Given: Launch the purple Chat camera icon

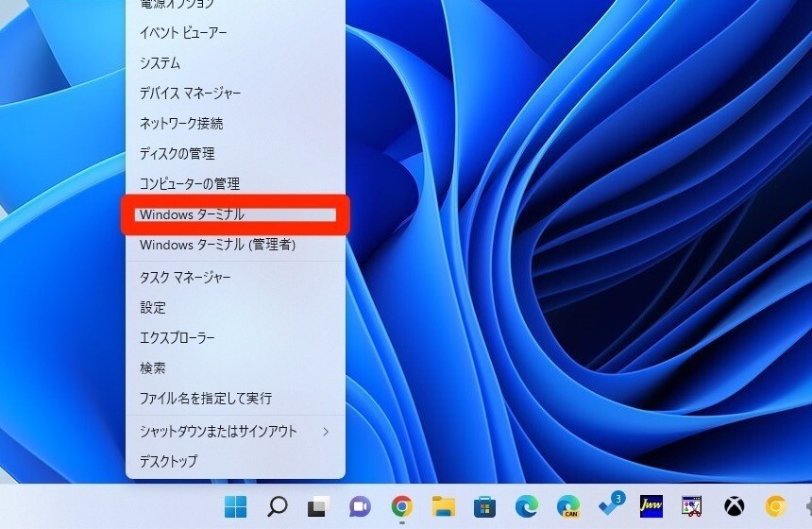Looking at the screenshot, I should point(360,507).
